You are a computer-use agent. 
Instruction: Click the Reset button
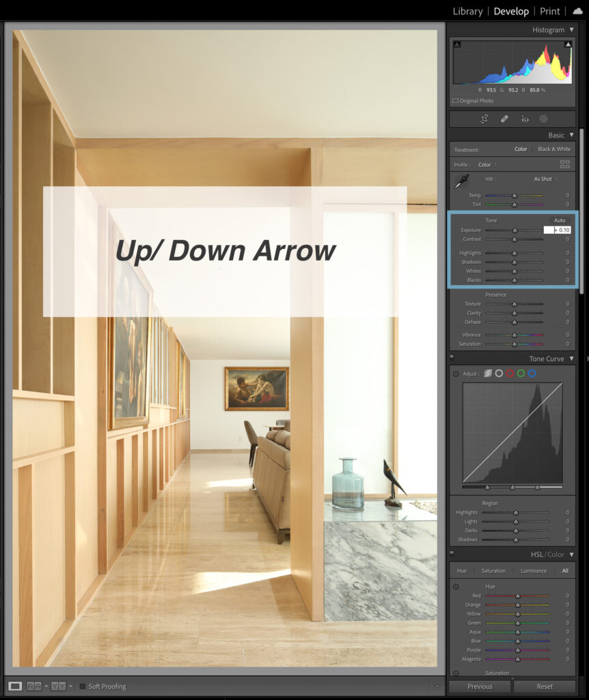click(545, 686)
